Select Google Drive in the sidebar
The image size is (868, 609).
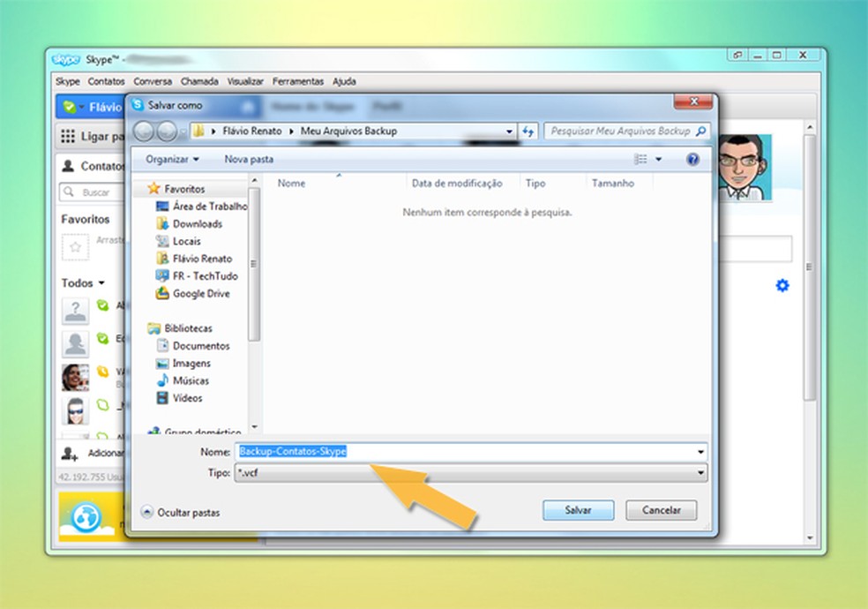(201, 293)
